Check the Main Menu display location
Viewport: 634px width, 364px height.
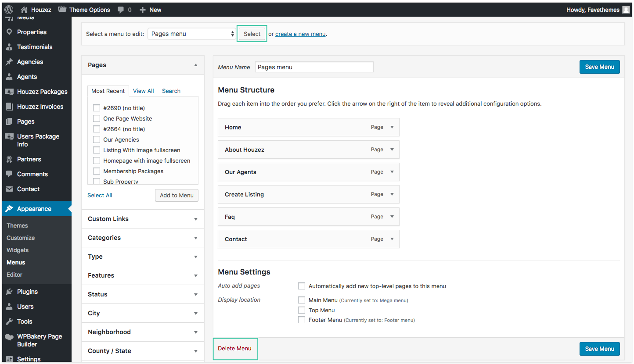point(302,300)
